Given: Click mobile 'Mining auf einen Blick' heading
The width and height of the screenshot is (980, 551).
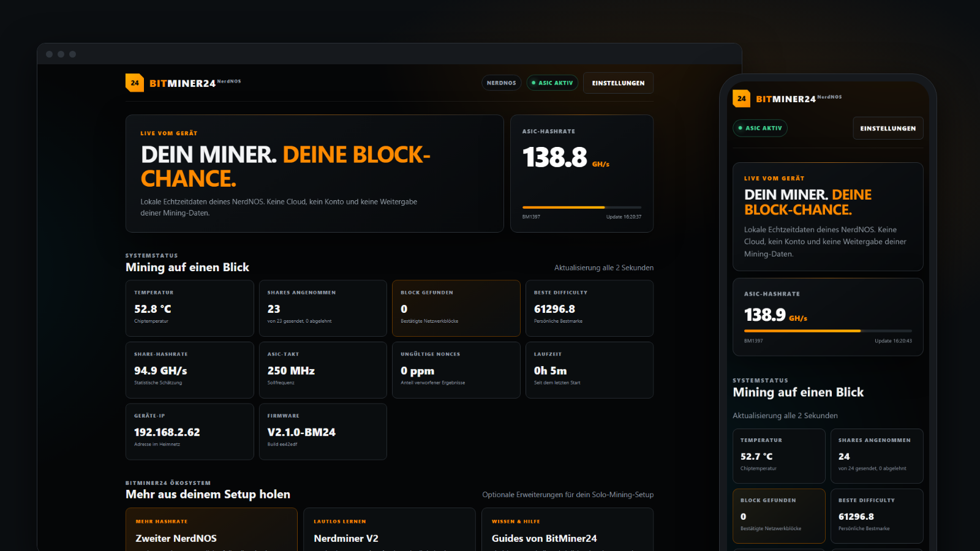Looking at the screenshot, I should point(798,392).
